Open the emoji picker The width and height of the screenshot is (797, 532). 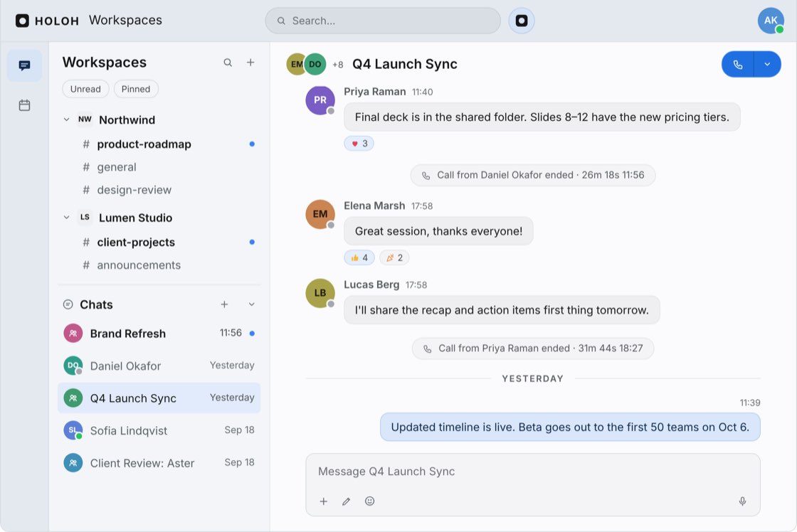click(x=369, y=501)
